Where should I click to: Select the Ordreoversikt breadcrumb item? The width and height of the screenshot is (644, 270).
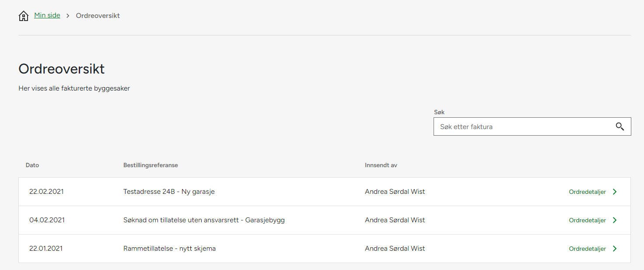(x=98, y=16)
